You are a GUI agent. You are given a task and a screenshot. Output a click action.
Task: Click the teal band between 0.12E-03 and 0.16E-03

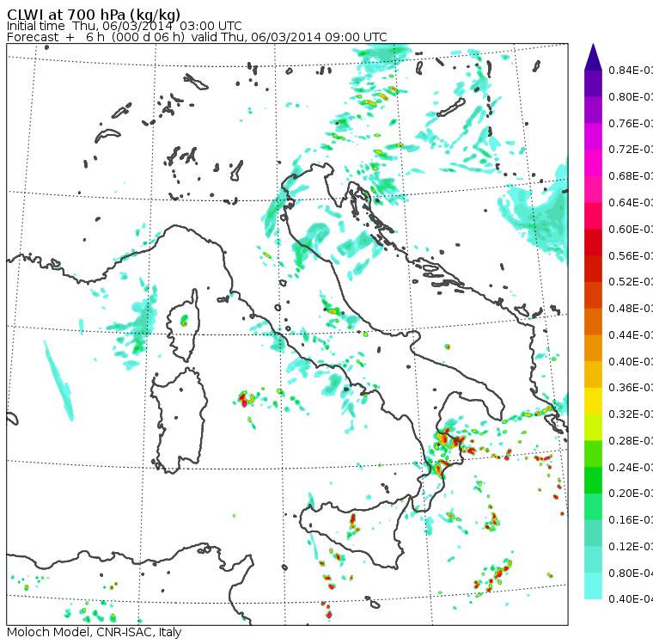tap(593, 534)
